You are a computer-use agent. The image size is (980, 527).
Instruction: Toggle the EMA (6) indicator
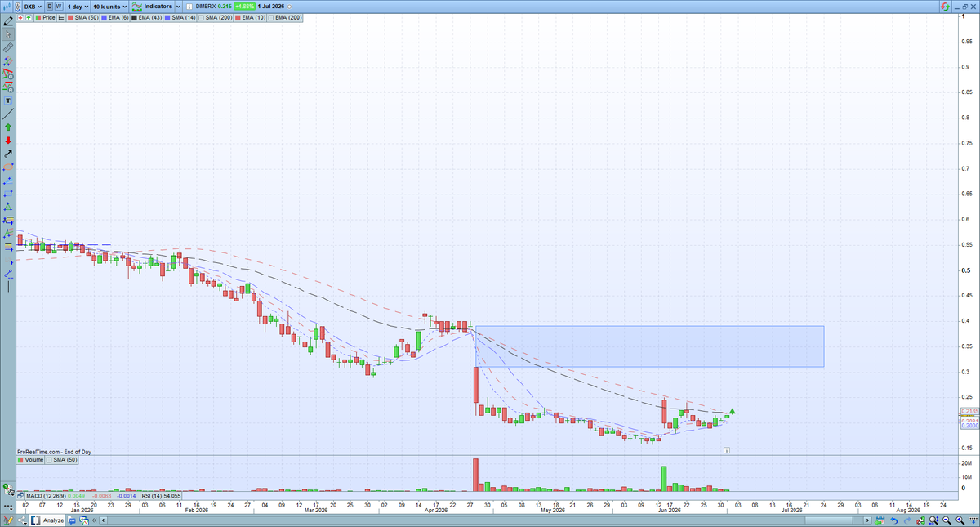tap(115, 17)
